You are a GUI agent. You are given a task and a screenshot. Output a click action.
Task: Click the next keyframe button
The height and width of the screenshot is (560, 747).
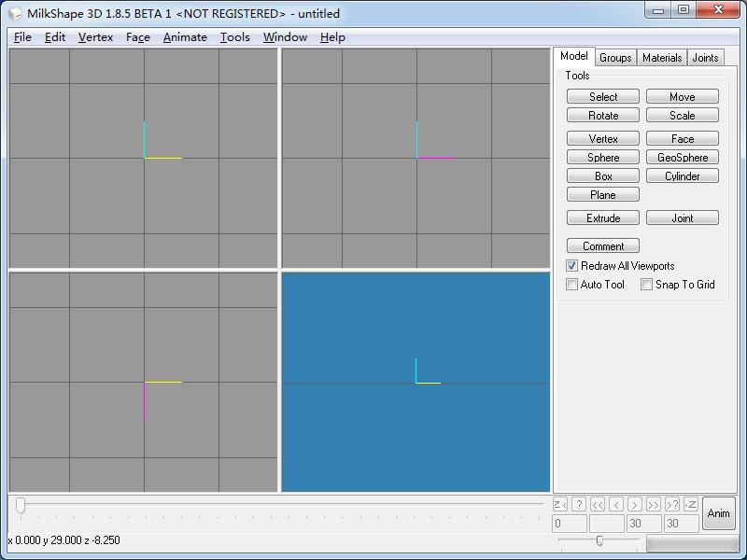pyautogui.click(x=671, y=504)
